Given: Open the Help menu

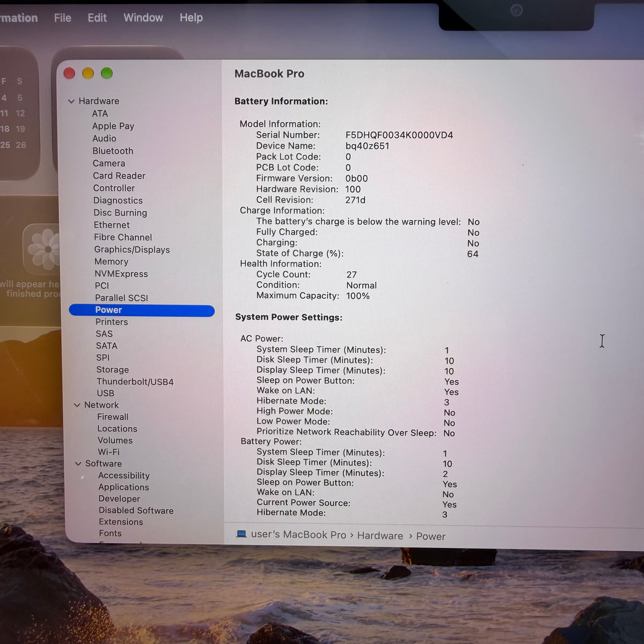Looking at the screenshot, I should pyautogui.click(x=191, y=18).
